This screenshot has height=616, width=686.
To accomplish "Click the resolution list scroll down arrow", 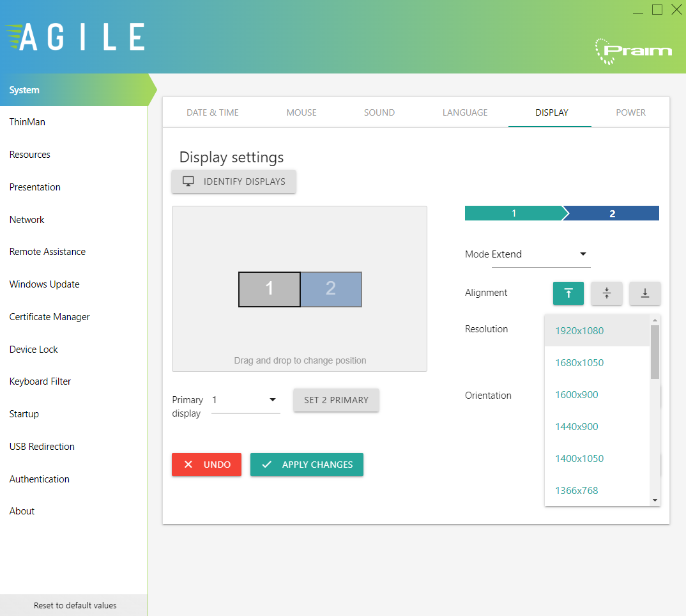I will click(x=655, y=500).
